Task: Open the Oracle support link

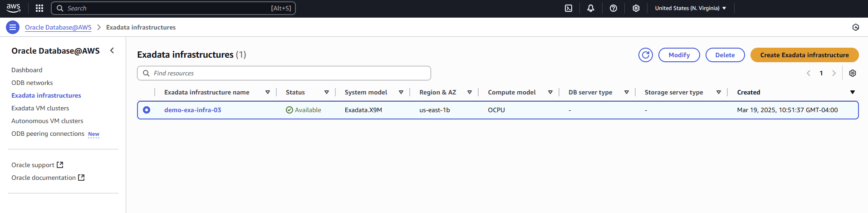Action: (x=33, y=165)
